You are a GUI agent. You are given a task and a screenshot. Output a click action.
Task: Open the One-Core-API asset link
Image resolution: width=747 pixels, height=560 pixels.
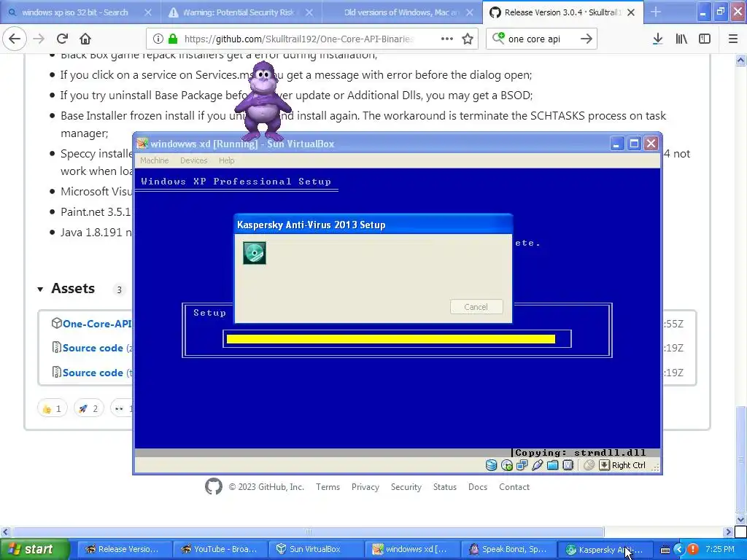pos(97,324)
